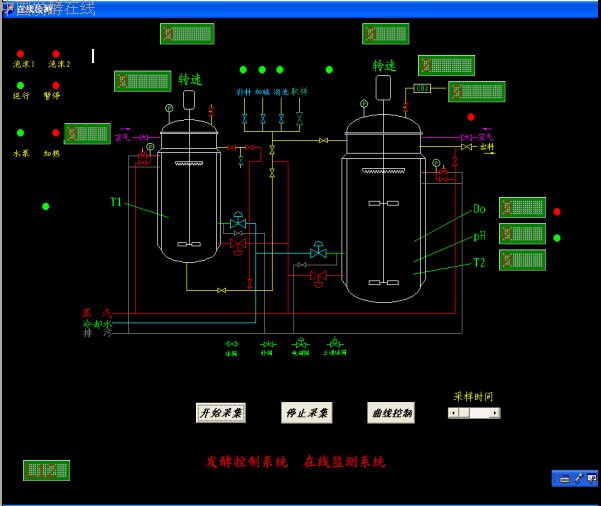Click the 水泵 green indicator light
The image size is (601, 506).
[20, 133]
